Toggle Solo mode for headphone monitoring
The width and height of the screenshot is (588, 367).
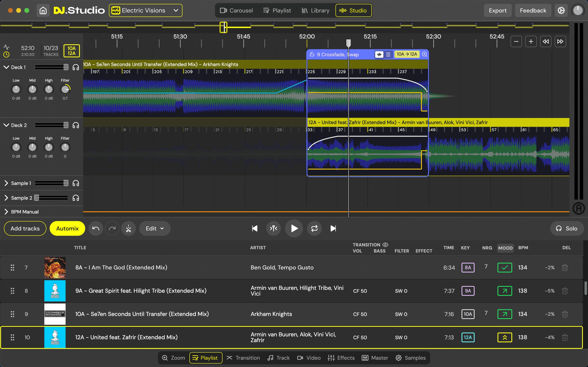click(x=566, y=228)
